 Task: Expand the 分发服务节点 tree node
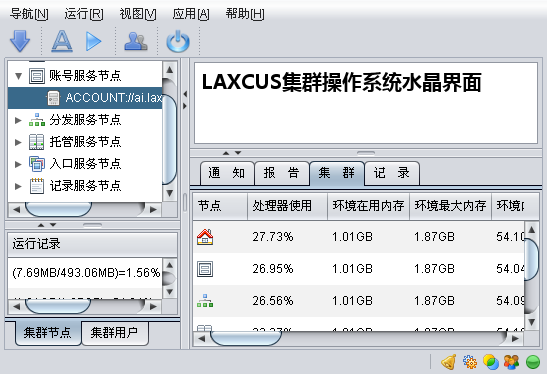(18, 120)
